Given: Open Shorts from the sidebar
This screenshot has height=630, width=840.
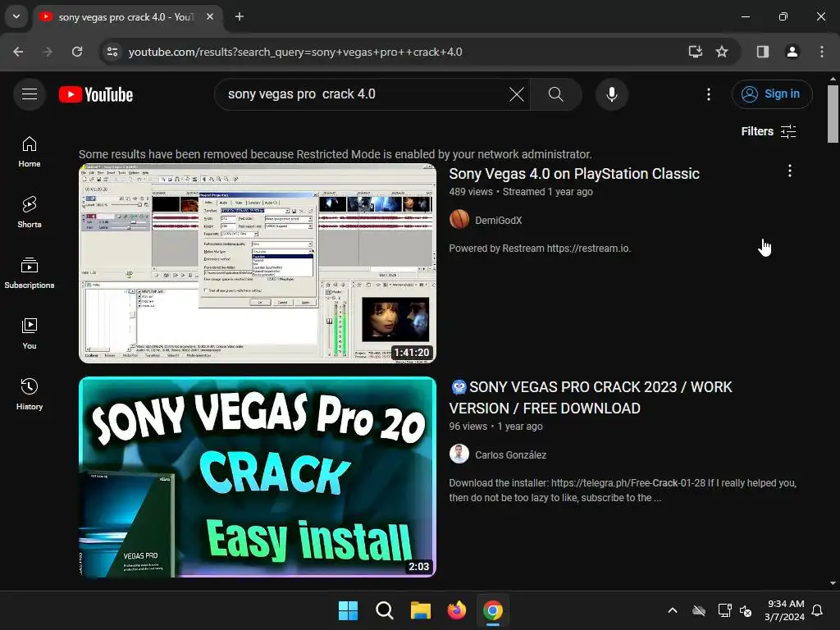Looking at the screenshot, I should pyautogui.click(x=30, y=212).
